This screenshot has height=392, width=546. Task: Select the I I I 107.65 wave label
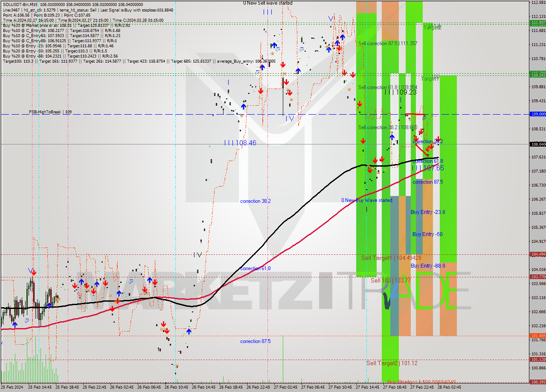click(428, 168)
